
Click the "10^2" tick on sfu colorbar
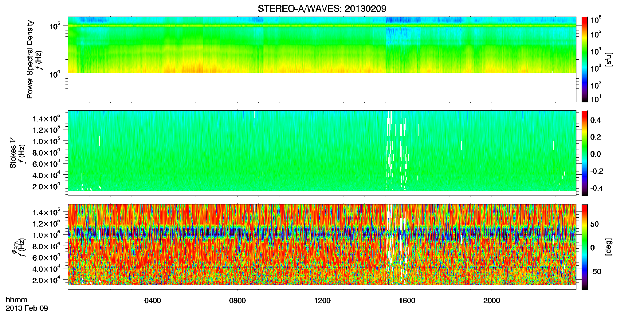click(596, 85)
